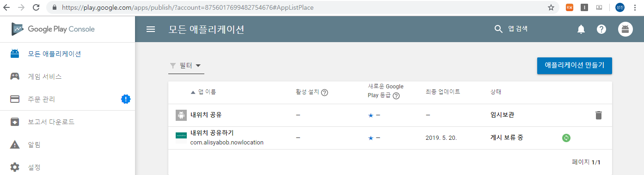Open the help question mark icon
This screenshot has width=644, height=175.
pos(601,29)
